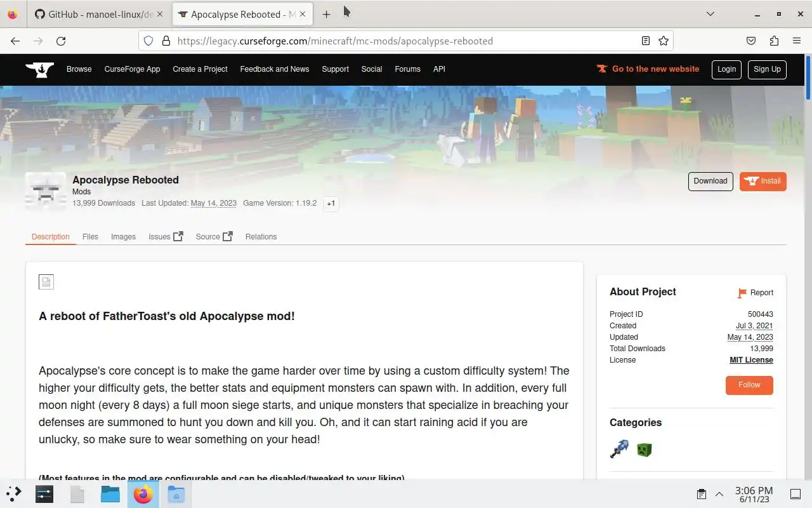
Task: Open the Images tab
Action: pos(123,237)
